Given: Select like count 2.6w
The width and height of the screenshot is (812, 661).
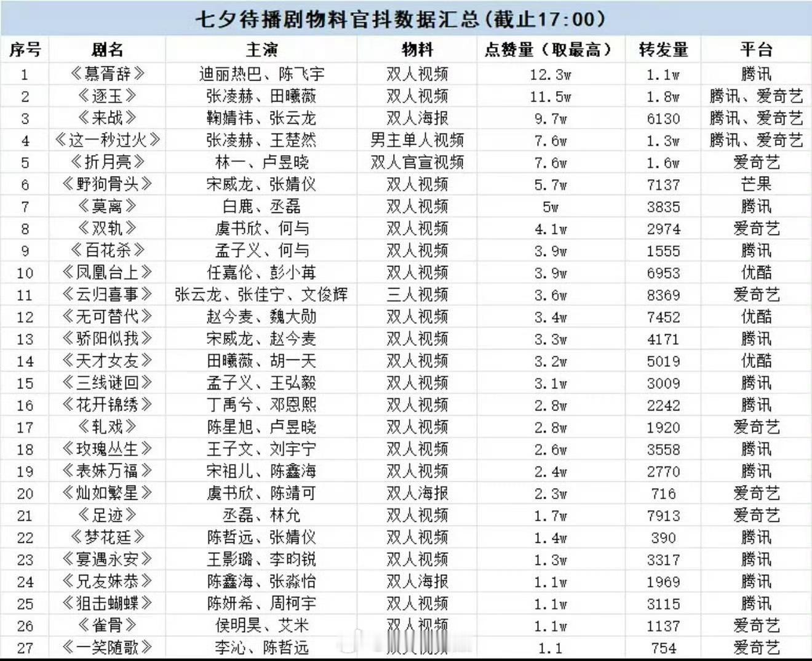Looking at the screenshot, I should point(550,450).
